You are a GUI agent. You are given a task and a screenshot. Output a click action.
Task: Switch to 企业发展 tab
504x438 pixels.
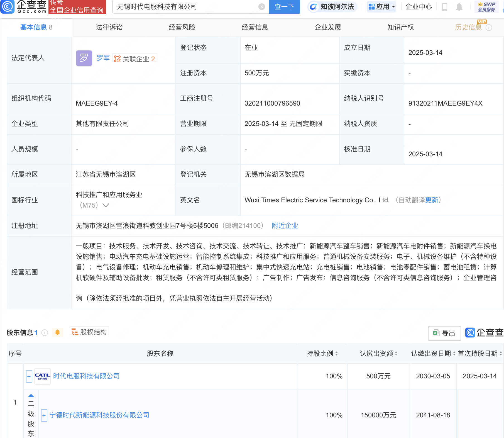328,27
